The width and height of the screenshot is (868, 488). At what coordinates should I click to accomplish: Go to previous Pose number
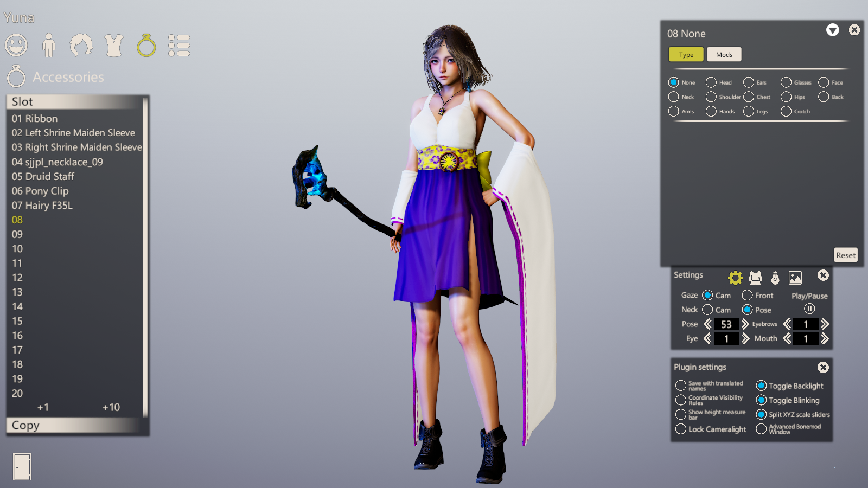coord(707,324)
